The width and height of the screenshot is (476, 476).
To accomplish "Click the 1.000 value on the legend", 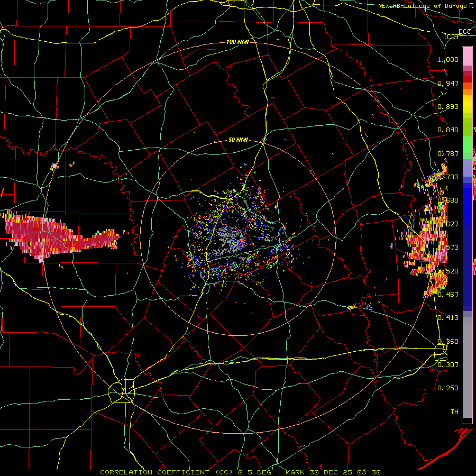I will (x=448, y=59).
